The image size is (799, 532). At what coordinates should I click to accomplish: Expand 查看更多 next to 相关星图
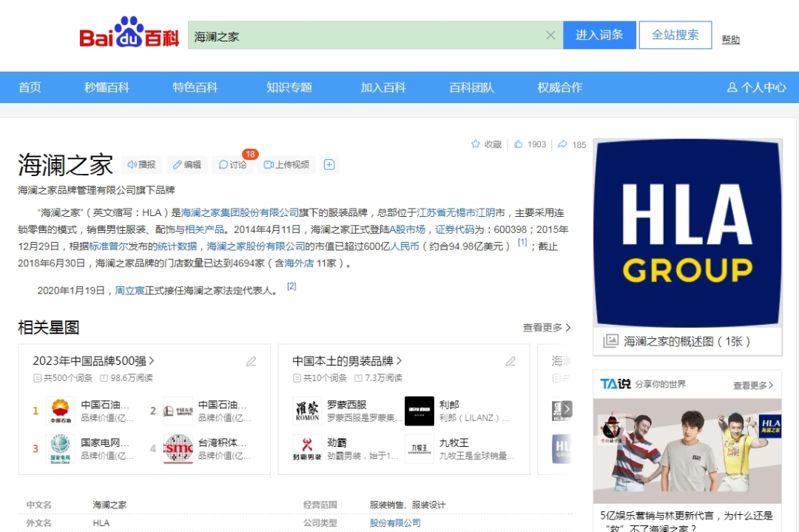click(546, 328)
